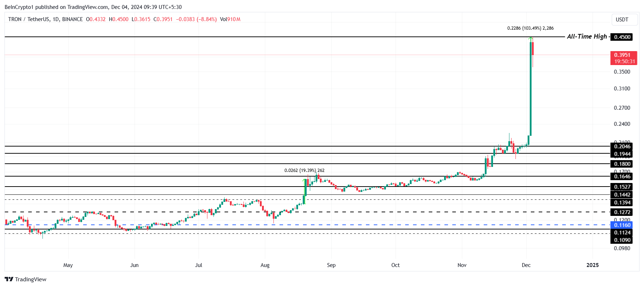
Task: Click the 2025 label on time axis
Action: pyautogui.click(x=593, y=265)
